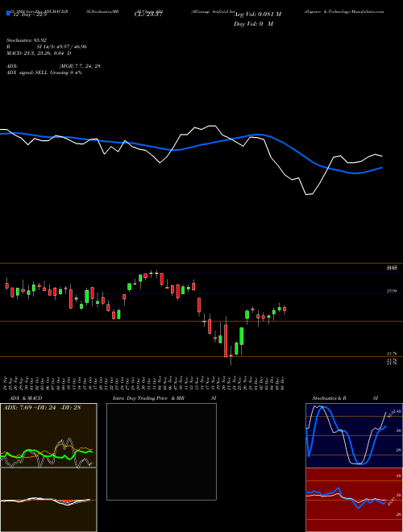
Task: Click the 'Stochastics: 83.92' reading
Action: click(x=27, y=40)
